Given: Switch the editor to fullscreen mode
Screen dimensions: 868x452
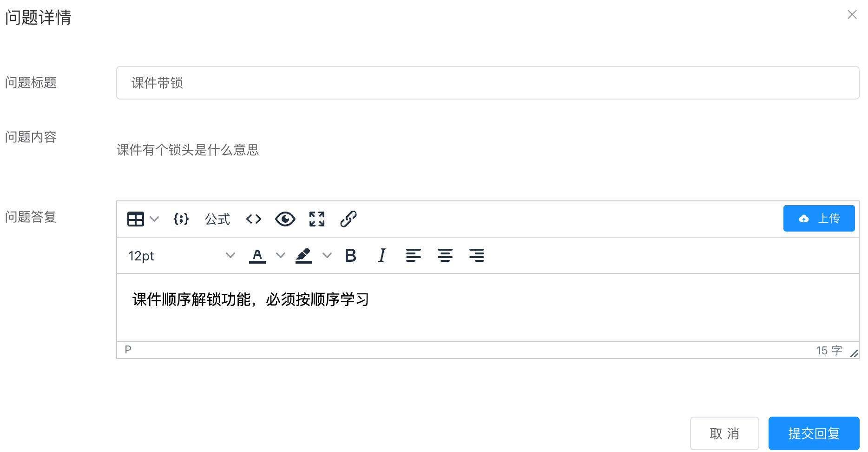Looking at the screenshot, I should coord(317,219).
